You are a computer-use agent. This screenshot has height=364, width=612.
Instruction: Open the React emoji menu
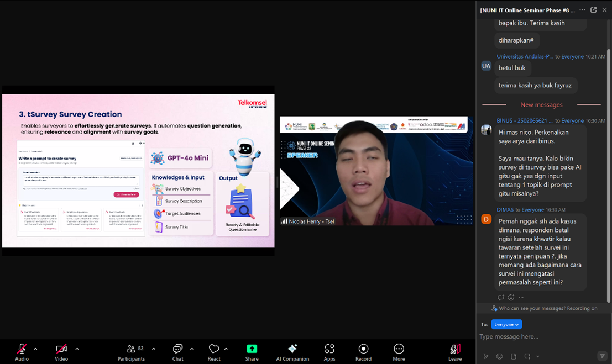click(214, 352)
